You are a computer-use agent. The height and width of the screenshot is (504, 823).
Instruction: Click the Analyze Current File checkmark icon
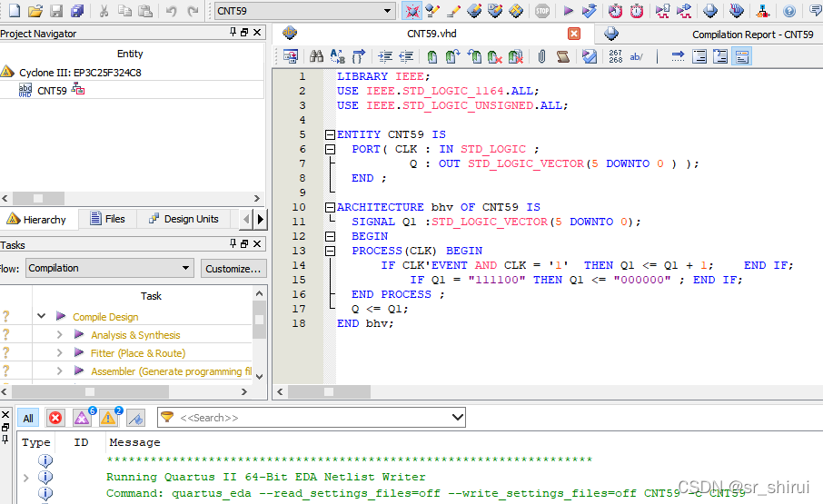click(x=589, y=56)
